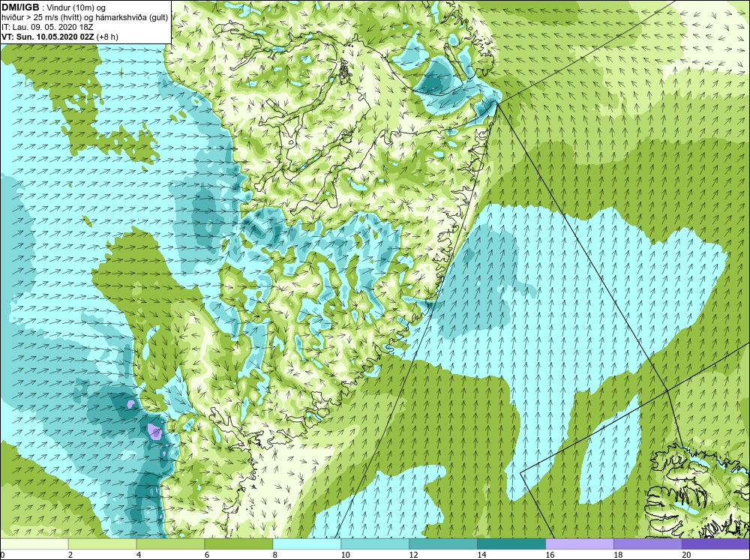Click the legend label '6'
Screen dimensions: 750x560
click(x=207, y=555)
